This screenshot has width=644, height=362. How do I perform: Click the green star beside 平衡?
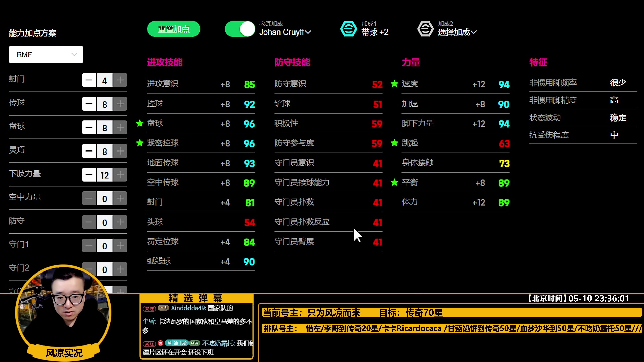[x=394, y=182]
